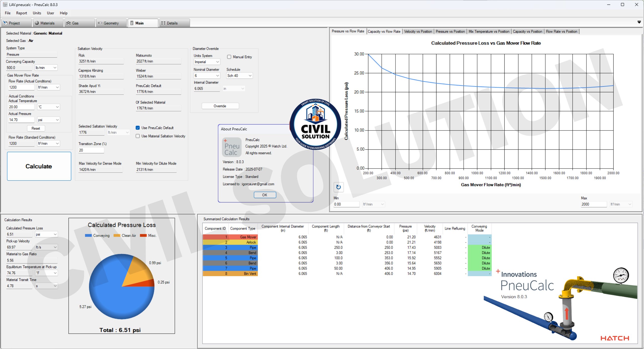Click the tab overflow arrow at far right
This screenshot has height=349, width=644.
639,22
